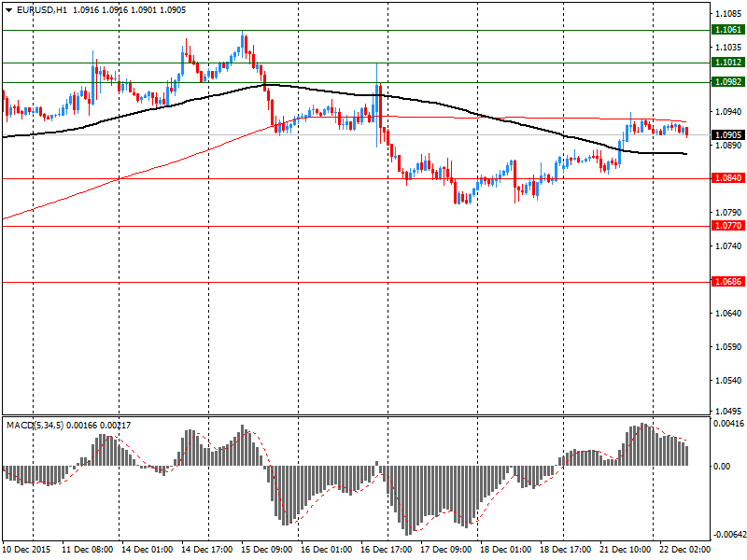Viewport: 747px width, 560px height.
Task: Click the 1.0790 price scale value
Action: click(728, 212)
